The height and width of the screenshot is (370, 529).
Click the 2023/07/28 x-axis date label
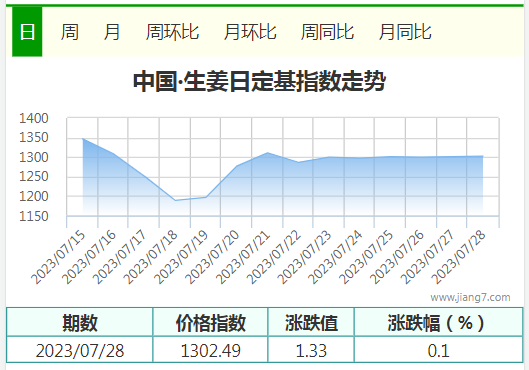click(x=459, y=258)
